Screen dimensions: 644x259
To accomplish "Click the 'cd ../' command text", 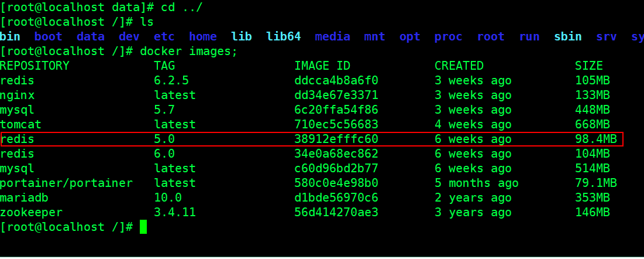I will point(182,8).
